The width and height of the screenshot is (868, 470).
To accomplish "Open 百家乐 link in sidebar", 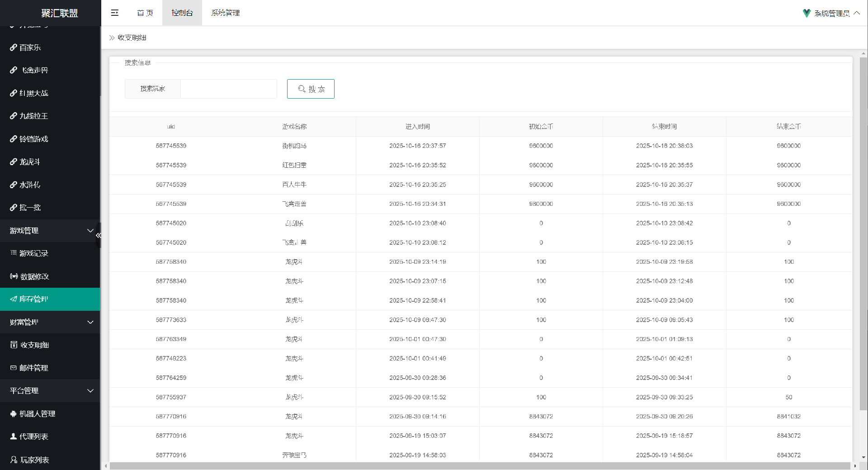I will [x=30, y=47].
